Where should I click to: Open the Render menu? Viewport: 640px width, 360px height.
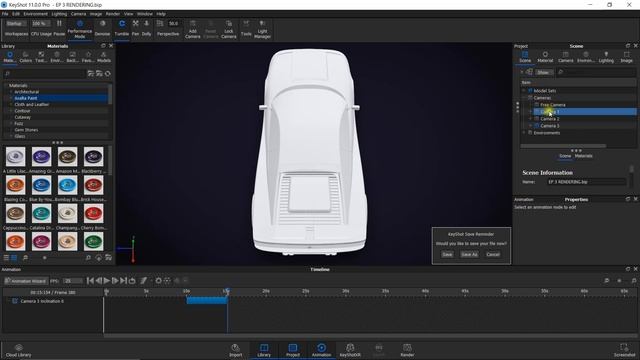(113, 14)
